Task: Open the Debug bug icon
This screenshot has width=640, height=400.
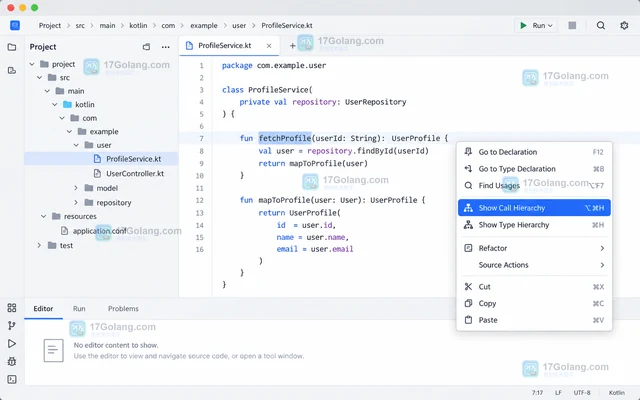Action: tap(12, 361)
